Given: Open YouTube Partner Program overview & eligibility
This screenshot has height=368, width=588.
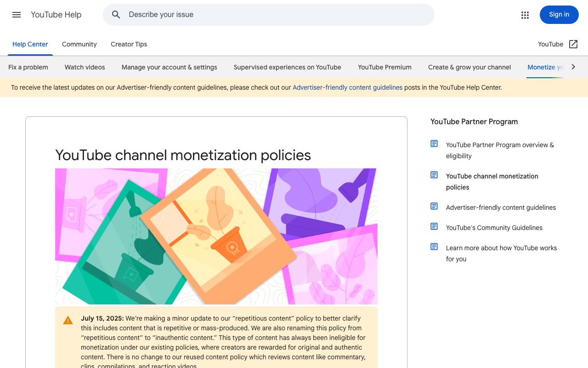Looking at the screenshot, I should 500,150.
